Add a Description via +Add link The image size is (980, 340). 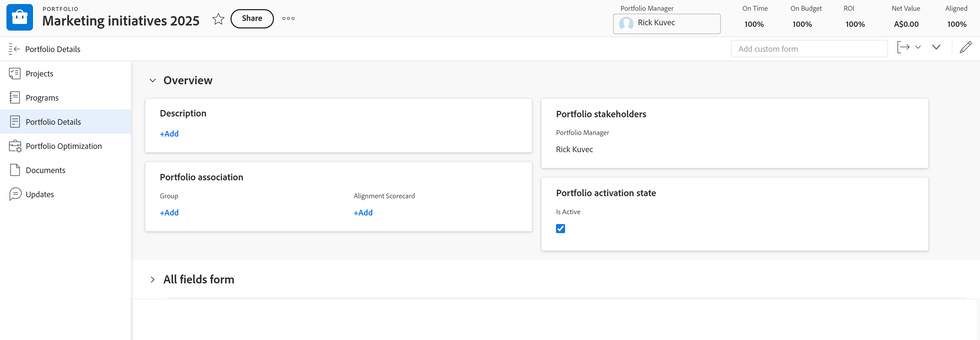point(169,134)
